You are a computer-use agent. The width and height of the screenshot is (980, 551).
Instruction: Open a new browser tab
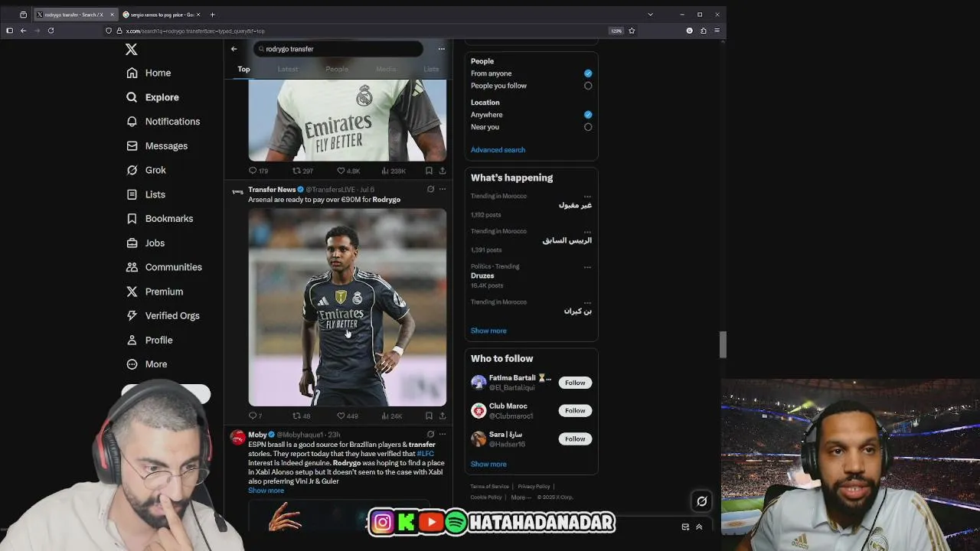click(213, 15)
